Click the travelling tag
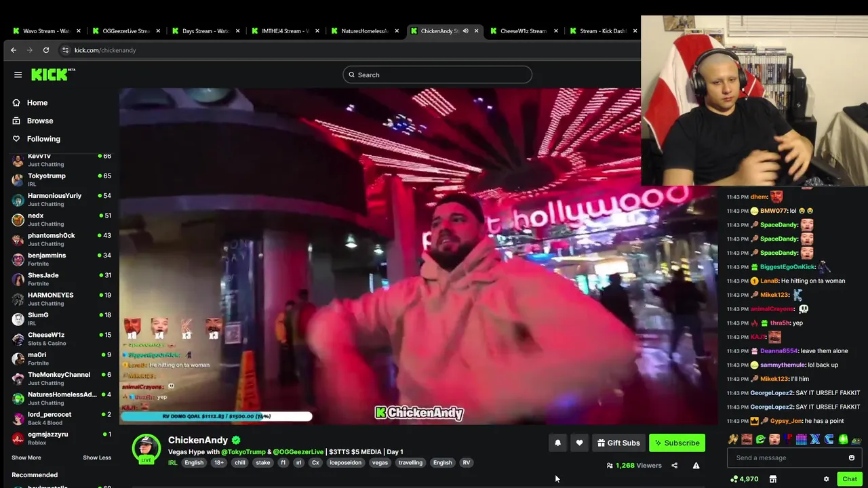 tap(410, 463)
